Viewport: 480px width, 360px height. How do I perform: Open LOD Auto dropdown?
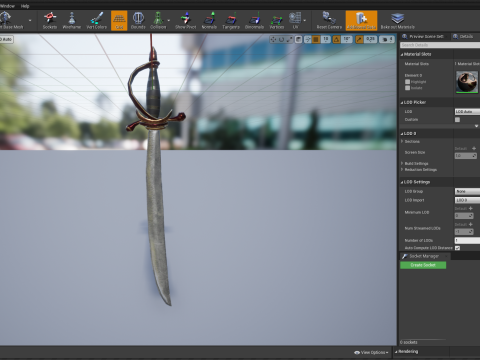point(467,112)
